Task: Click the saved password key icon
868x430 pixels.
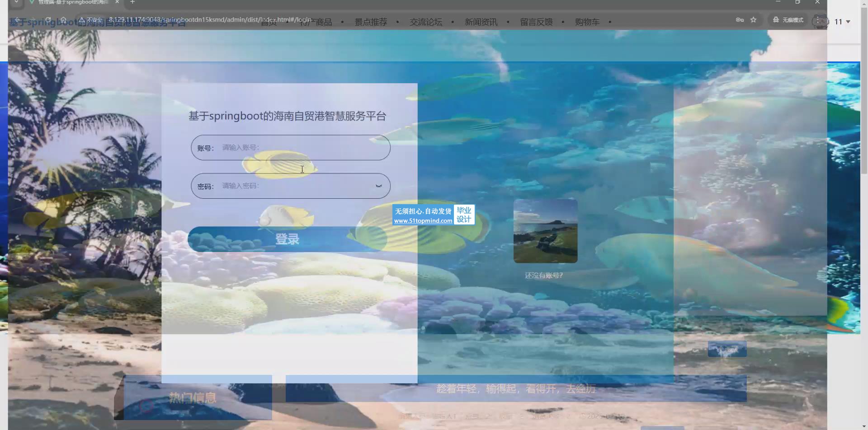Action: 740,20
